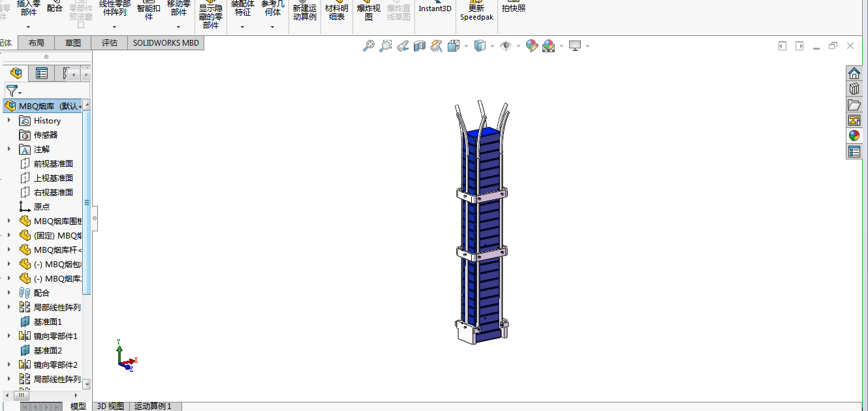Open 装配体特征 dropdown arrow
The height and width of the screenshot is (411, 868).
[243, 27]
